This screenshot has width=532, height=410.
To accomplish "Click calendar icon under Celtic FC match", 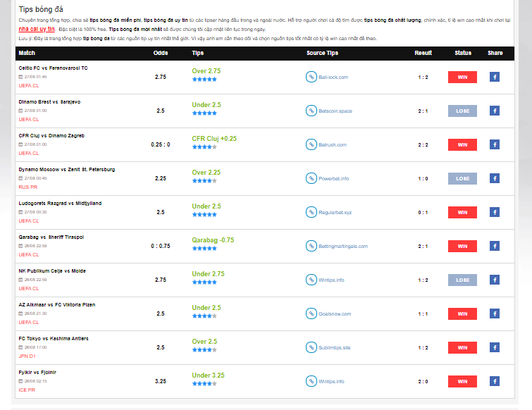I will point(20,77).
